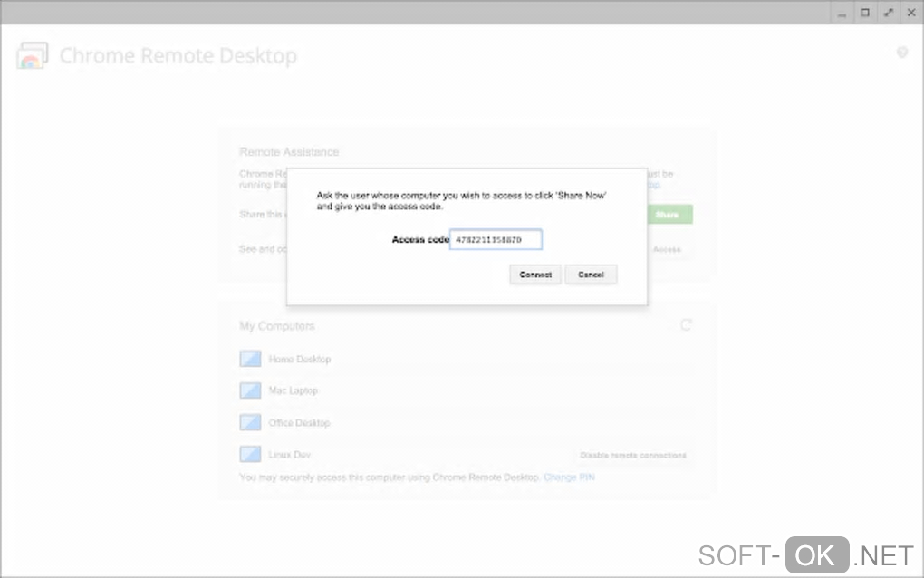This screenshot has height=578, width=924.
Task: Click Disable remote connections button
Action: (x=633, y=455)
